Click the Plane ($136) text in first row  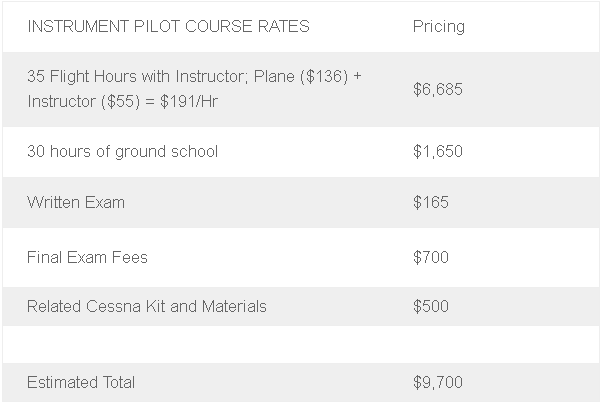pyautogui.click(x=301, y=76)
